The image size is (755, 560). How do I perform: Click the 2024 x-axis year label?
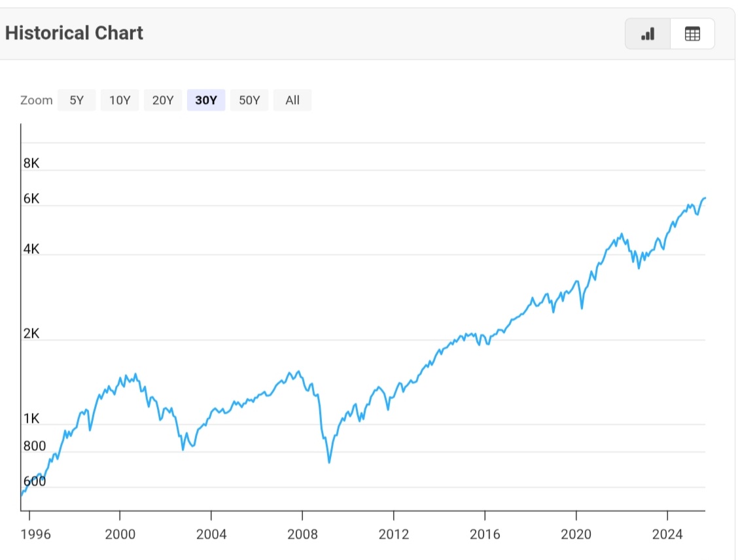tap(667, 534)
